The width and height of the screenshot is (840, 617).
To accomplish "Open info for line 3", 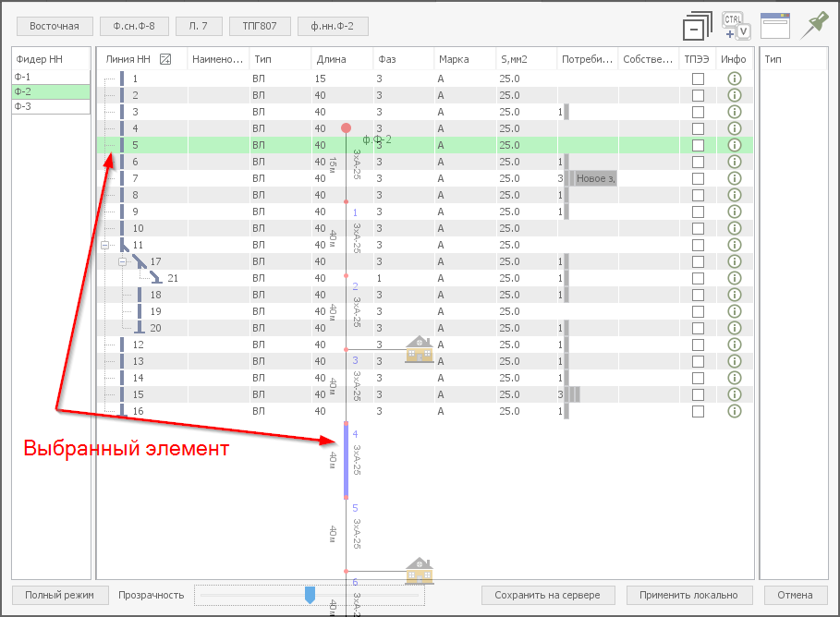I will pyautogui.click(x=735, y=112).
